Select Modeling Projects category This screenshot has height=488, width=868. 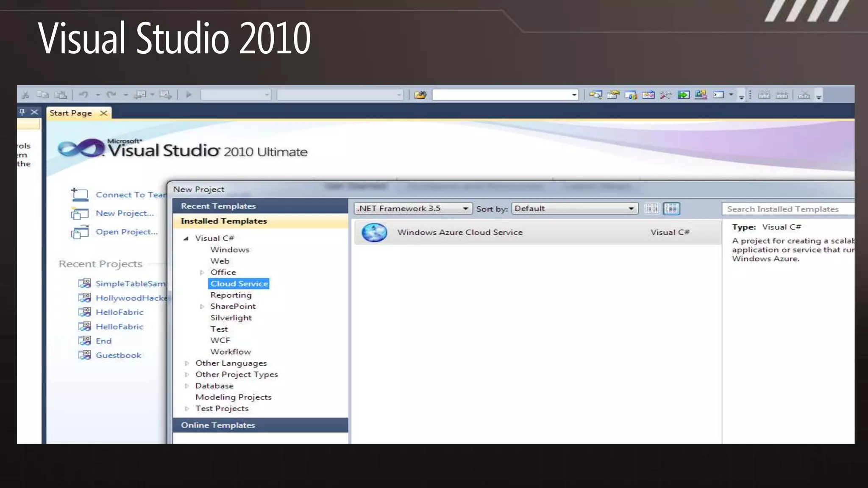click(x=233, y=397)
